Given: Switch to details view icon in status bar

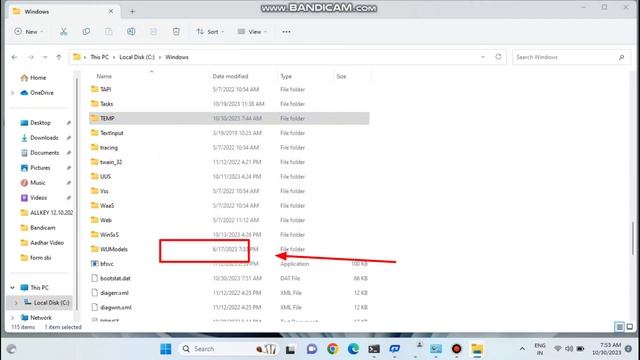Looking at the screenshot, I should (x=619, y=327).
